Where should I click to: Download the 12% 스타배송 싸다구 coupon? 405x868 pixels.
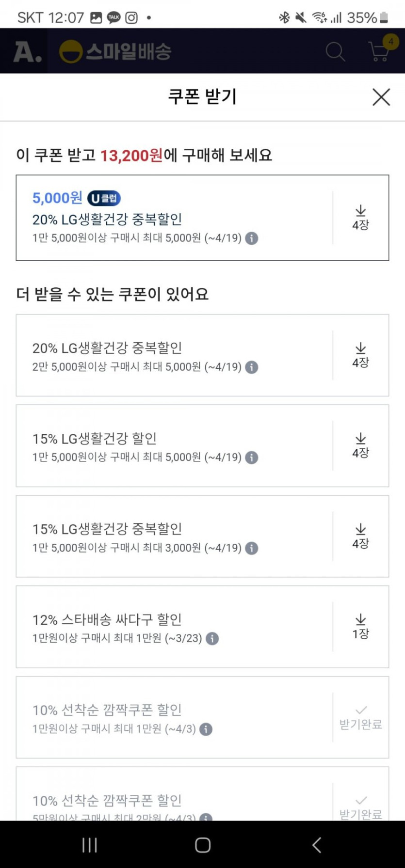(360, 627)
